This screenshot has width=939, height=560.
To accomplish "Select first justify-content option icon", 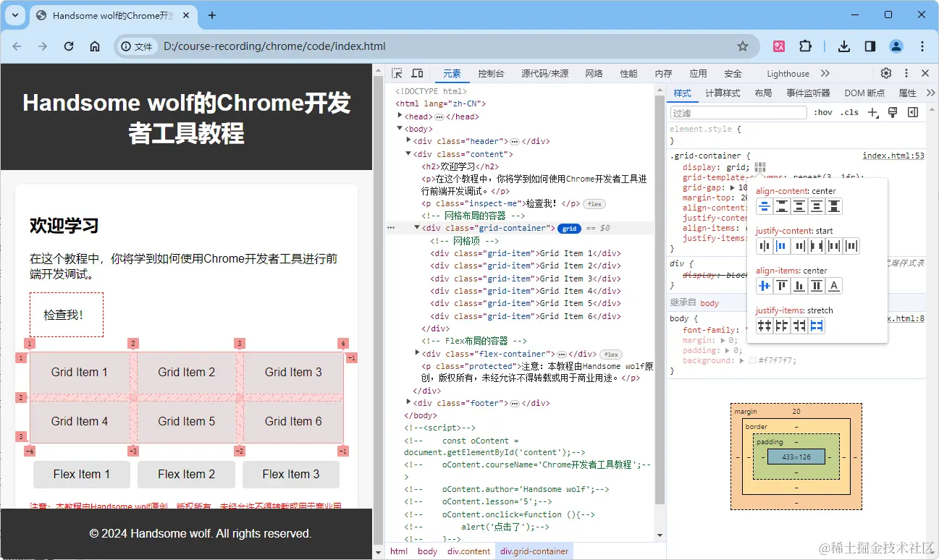I will [x=765, y=246].
